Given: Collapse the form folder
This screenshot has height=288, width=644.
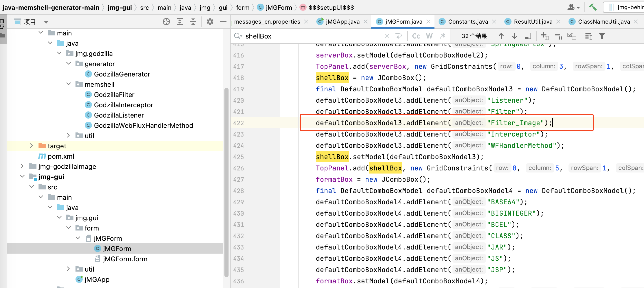Looking at the screenshot, I should 69,228.
